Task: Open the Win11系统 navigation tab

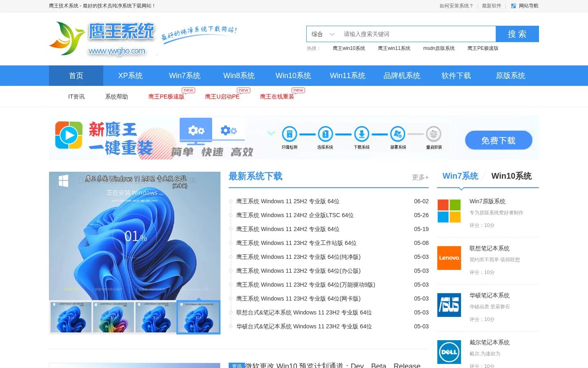Action: pyautogui.click(x=347, y=76)
